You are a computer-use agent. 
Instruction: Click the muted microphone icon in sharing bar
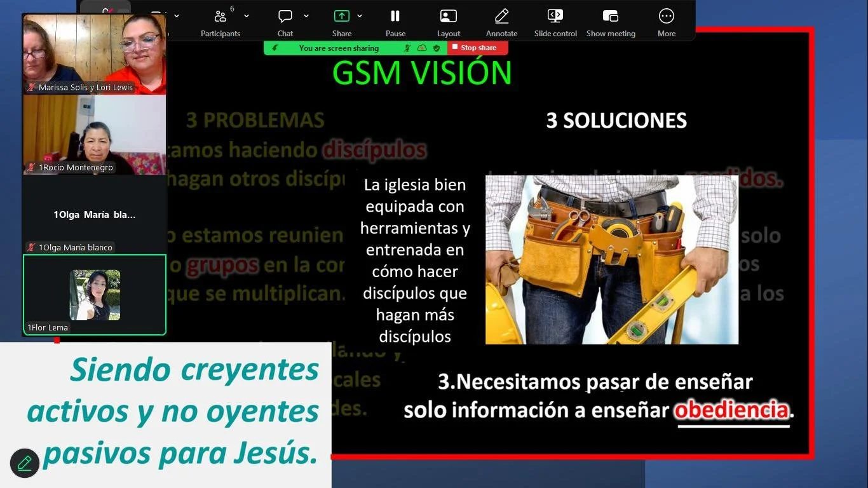click(x=407, y=48)
